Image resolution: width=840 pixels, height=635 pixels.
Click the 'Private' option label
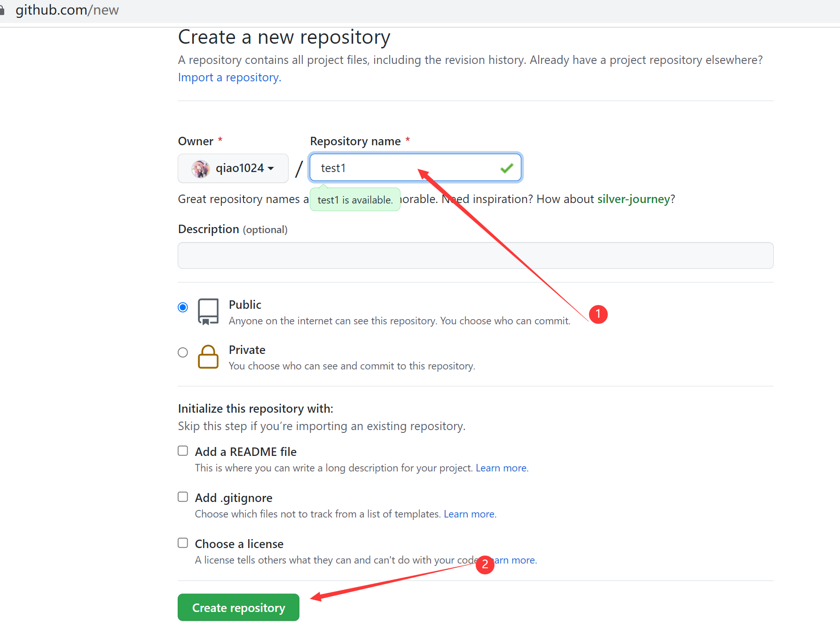point(247,350)
